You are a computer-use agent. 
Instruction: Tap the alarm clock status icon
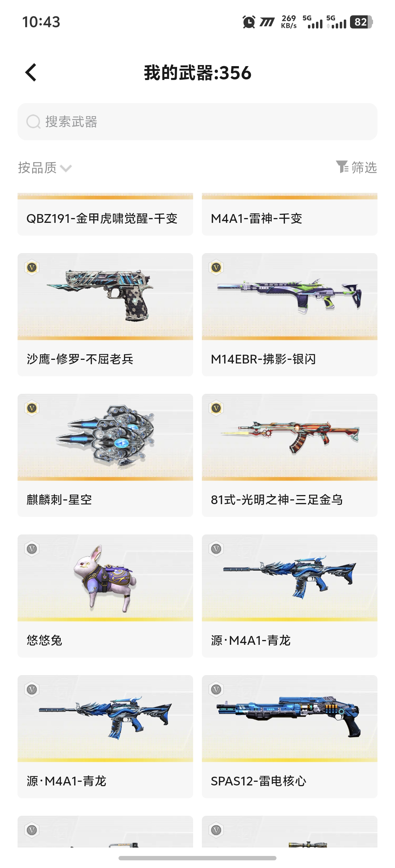pos(249,22)
